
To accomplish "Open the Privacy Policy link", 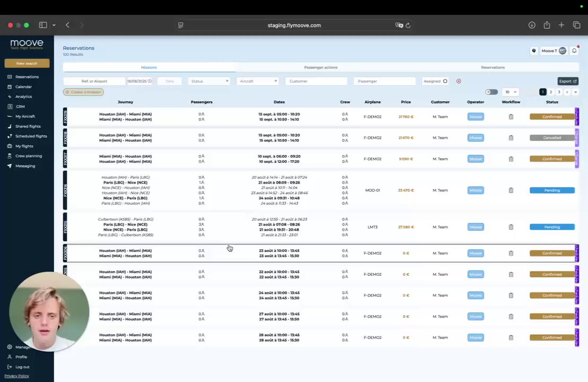I will point(17,376).
